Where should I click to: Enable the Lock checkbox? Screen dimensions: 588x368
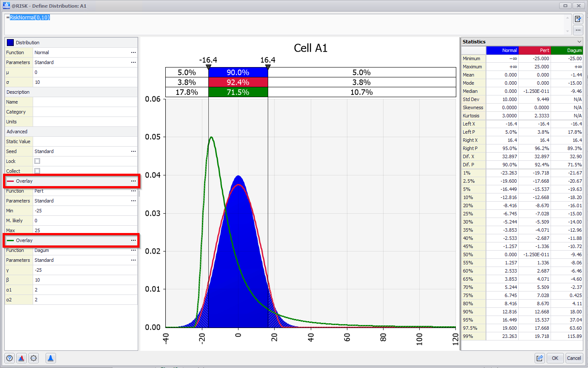pos(37,161)
